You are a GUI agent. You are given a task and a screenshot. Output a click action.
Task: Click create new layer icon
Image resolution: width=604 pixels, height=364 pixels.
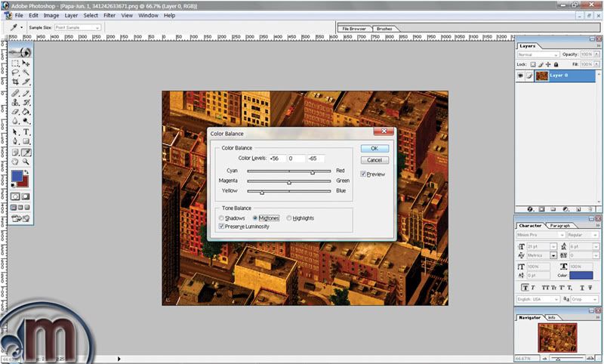pyautogui.click(x=578, y=209)
